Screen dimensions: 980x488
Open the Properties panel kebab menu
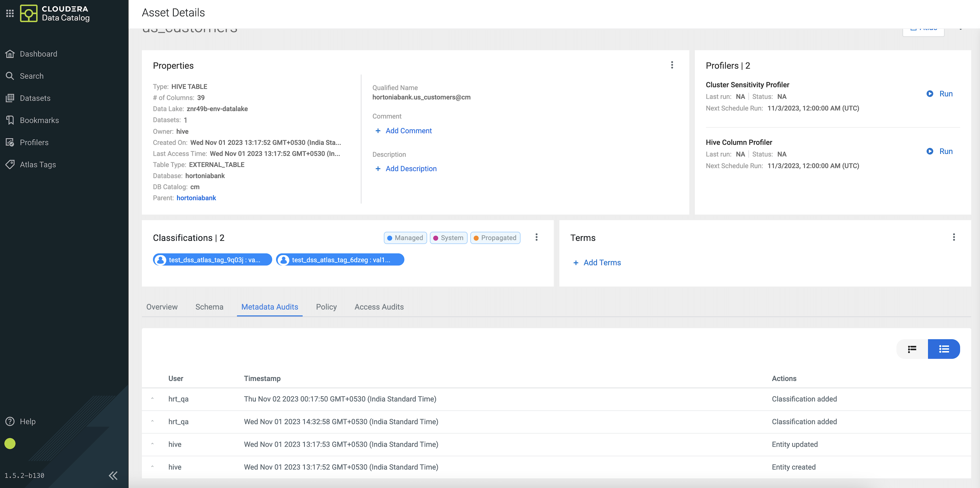672,65
